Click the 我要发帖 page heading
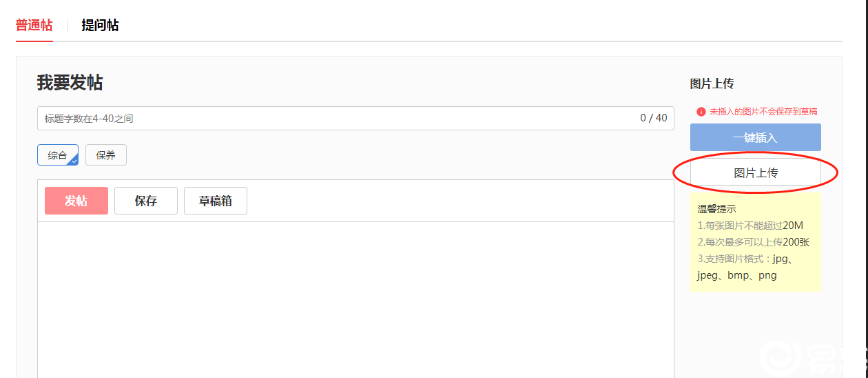This screenshot has height=378, width=868. point(70,83)
